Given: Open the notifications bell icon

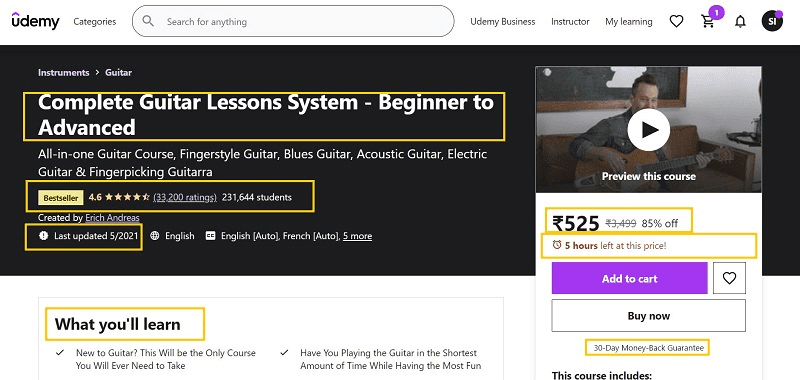Looking at the screenshot, I should point(740,21).
